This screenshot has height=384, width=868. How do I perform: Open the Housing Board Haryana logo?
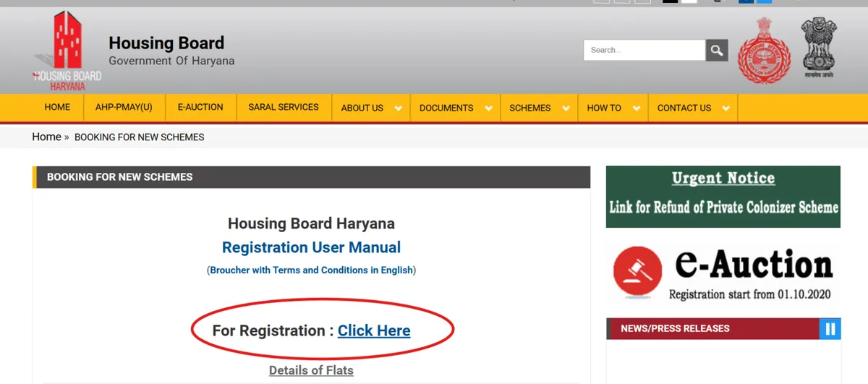click(x=67, y=51)
